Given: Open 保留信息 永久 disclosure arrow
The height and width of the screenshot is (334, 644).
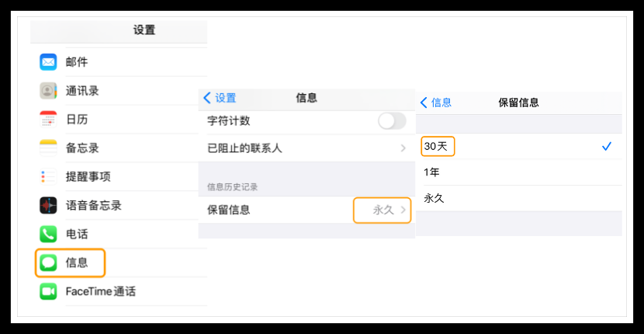Looking at the screenshot, I should tap(403, 210).
